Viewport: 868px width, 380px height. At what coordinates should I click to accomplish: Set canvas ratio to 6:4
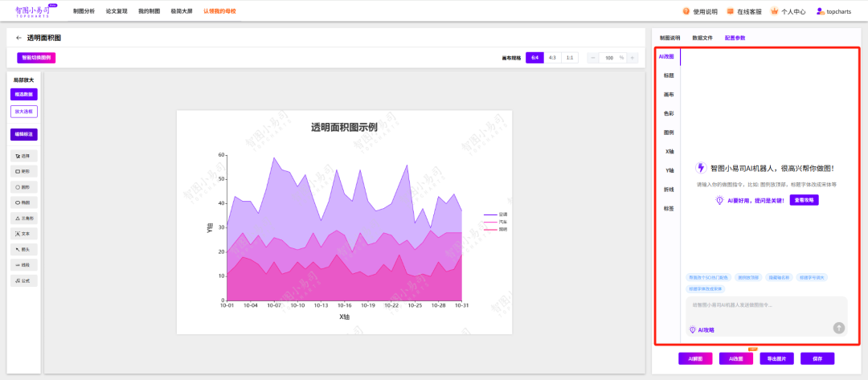534,58
